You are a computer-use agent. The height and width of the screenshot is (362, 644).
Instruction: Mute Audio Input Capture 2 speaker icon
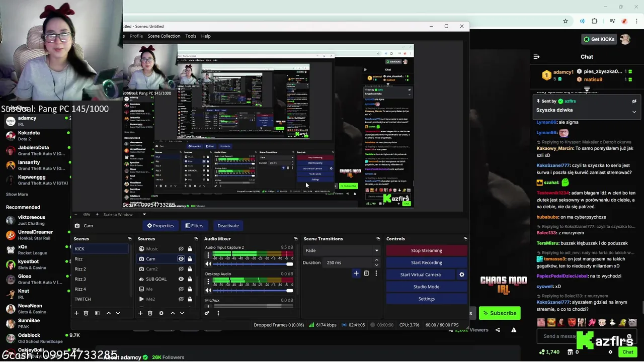click(208, 264)
